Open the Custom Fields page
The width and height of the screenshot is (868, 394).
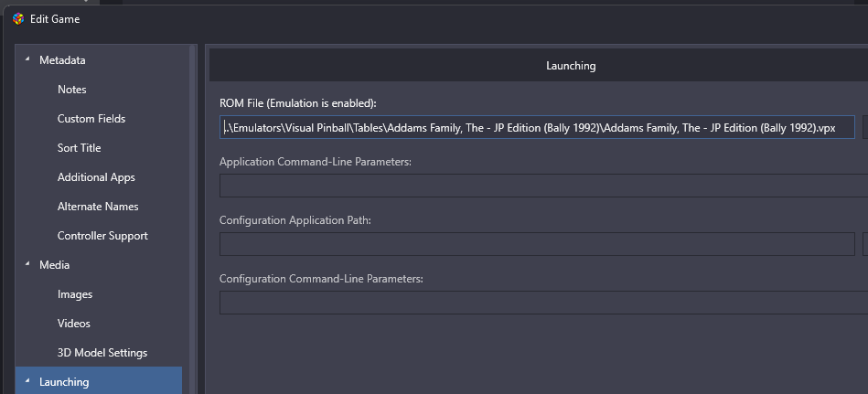91,119
